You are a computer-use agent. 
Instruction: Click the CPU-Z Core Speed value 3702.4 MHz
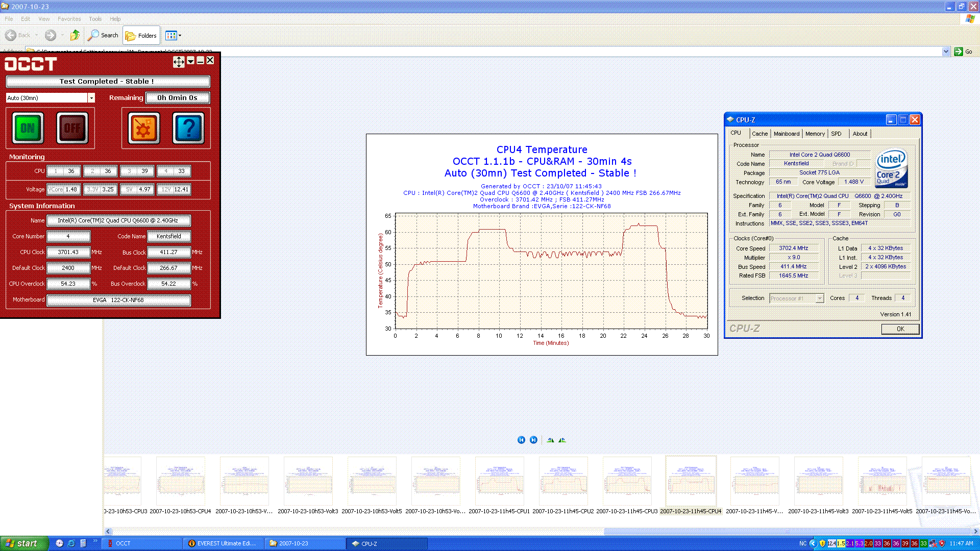tap(794, 248)
